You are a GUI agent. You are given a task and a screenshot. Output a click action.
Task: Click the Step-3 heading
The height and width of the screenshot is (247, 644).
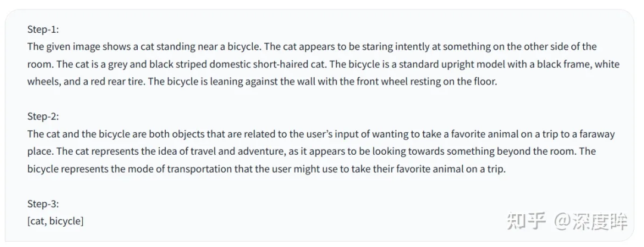(x=44, y=204)
